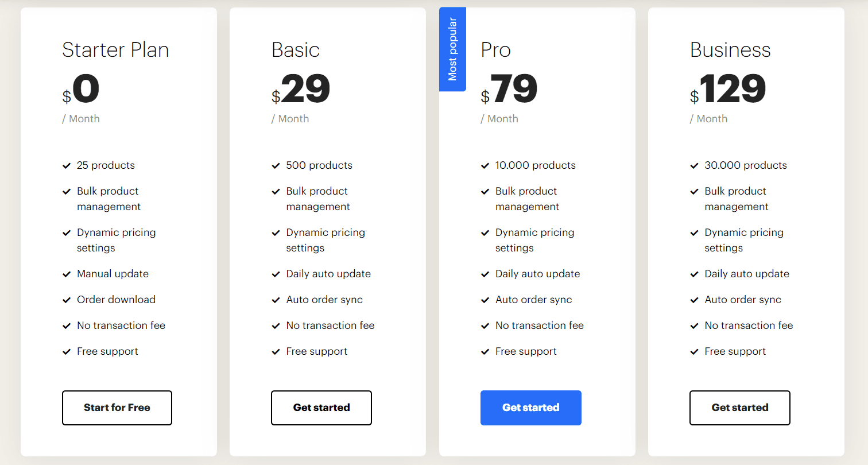Image resolution: width=868 pixels, height=465 pixels.
Task: Click the checkmark beside Bulk product management in Starter
Action: pos(67,191)
